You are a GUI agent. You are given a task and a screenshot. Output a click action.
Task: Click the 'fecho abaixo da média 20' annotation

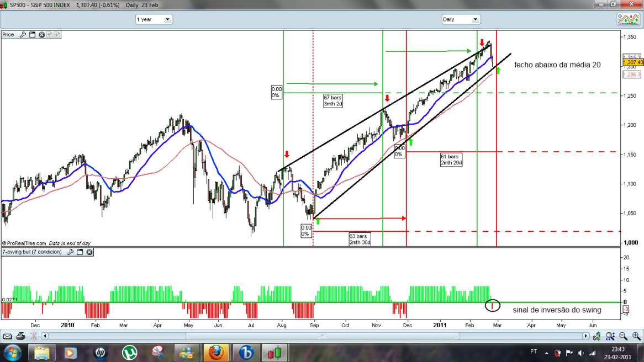click(x=557, y=65)
